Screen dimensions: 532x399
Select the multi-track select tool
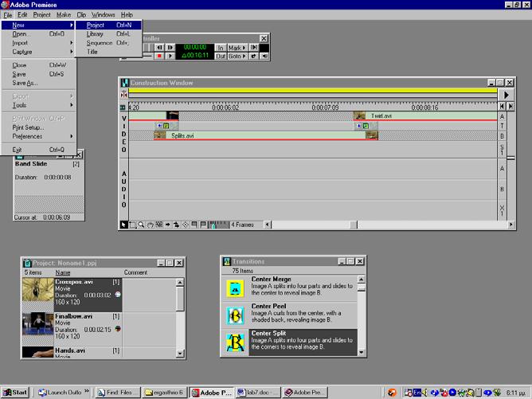click(177, 225)
